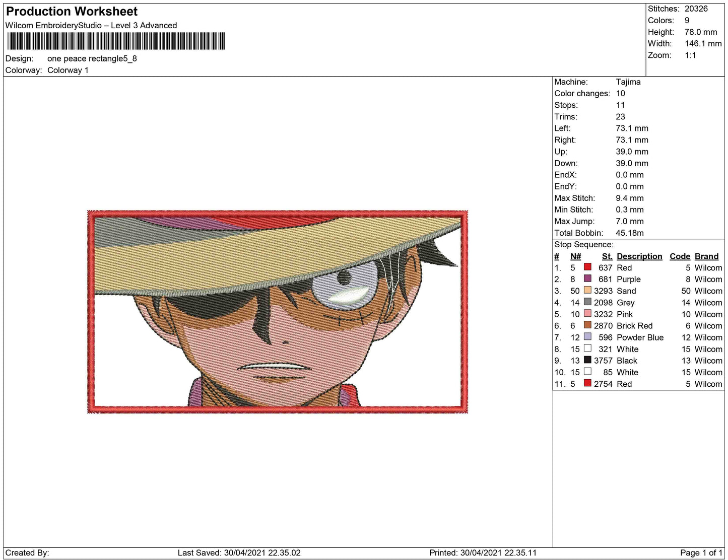728x560 pixels.
Task: Click 'Wilcom EmbroideryStudio – Level 3 Advanced' text
Action: coord(91,25)
